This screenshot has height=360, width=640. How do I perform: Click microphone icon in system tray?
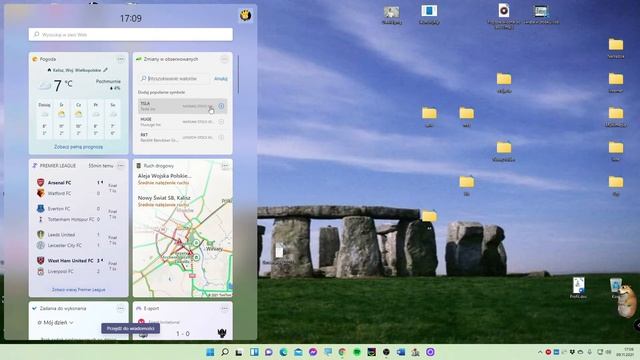pos(589,352)
